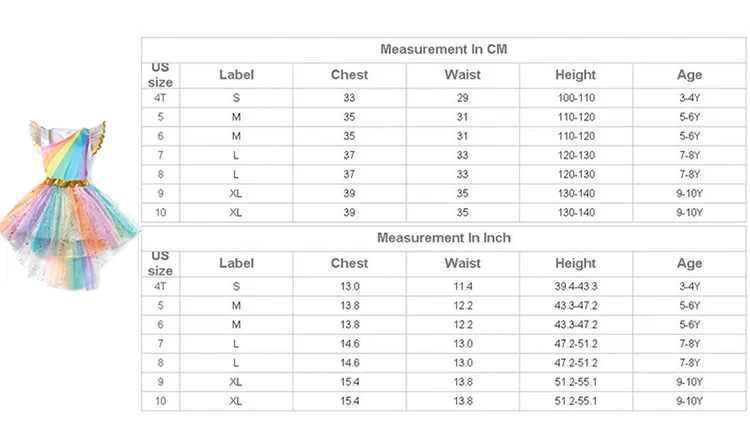
Task: Click the 39.4-43.3 height cell
Action: click(576, 286)
